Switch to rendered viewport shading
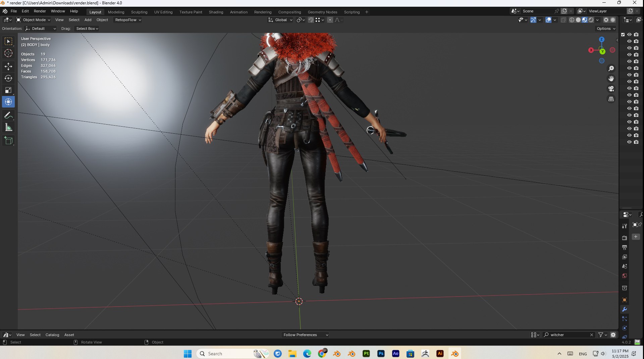 pos(591,20)
